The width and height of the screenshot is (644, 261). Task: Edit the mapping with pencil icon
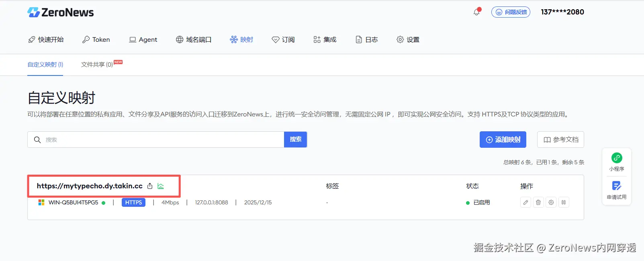tap(525, 202)
